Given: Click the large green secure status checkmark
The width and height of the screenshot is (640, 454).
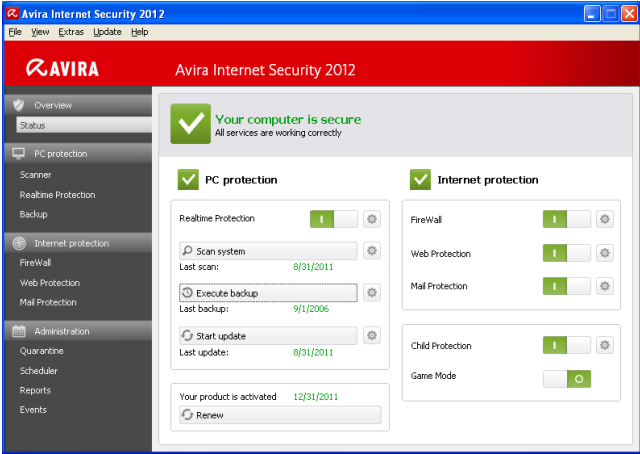Looking at the screenshot, I should [x=191, y=123].
